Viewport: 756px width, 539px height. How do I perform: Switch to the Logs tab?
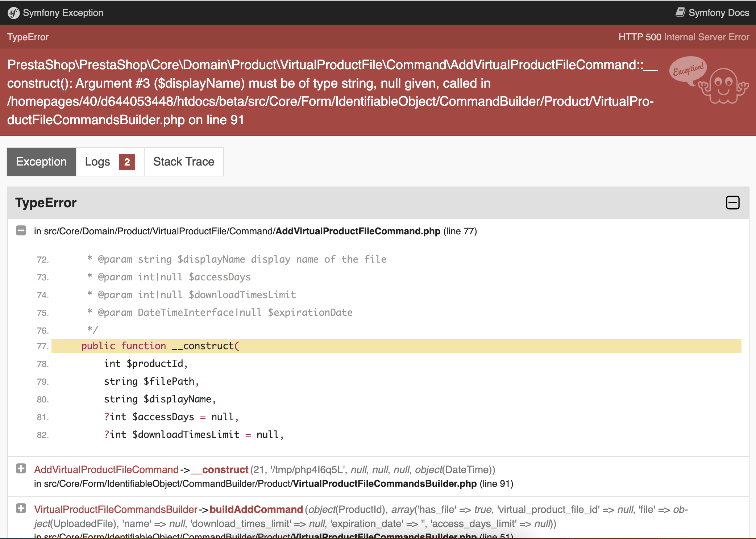[x=98, y=162]
